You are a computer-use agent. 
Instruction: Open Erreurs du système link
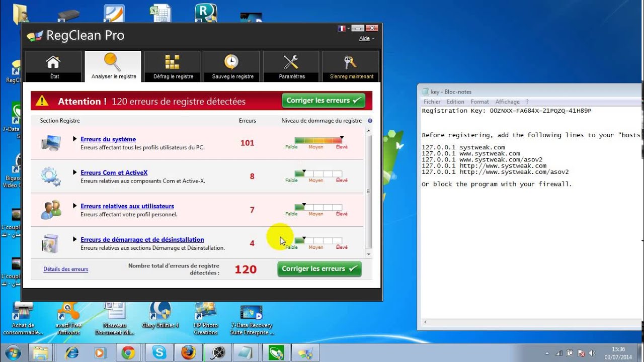pos(108,139)
